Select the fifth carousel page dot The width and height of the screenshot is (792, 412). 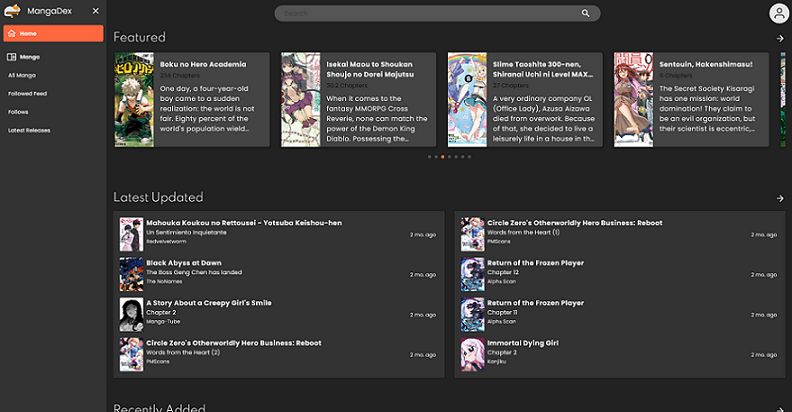pyautogui.click(x=456, y=157)
